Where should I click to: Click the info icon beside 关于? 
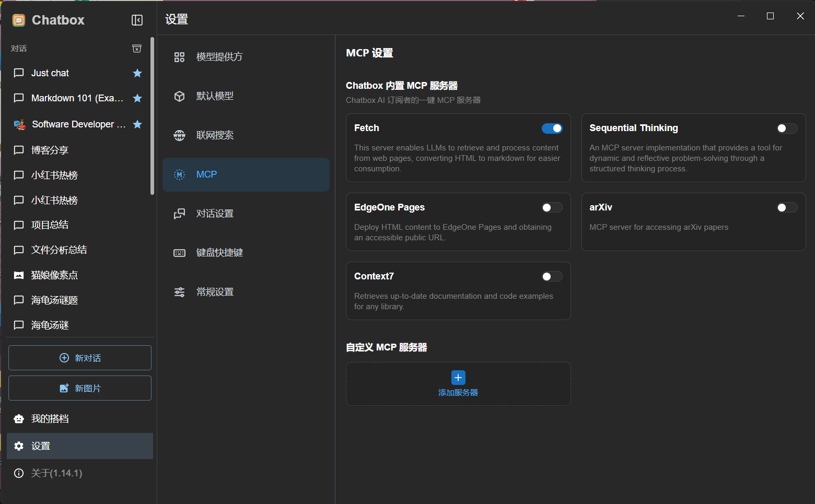coord(19,473)
